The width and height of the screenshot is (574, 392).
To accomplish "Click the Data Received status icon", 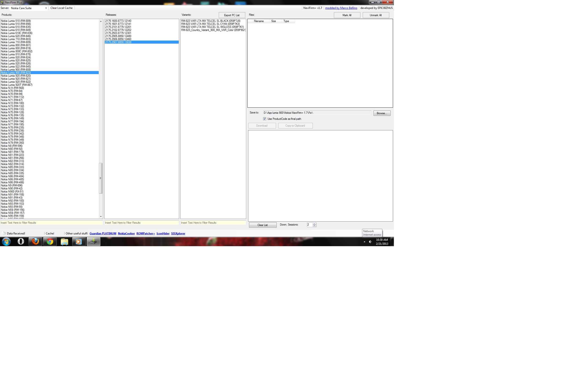I will pyautogui.click(x=4, y=233).
